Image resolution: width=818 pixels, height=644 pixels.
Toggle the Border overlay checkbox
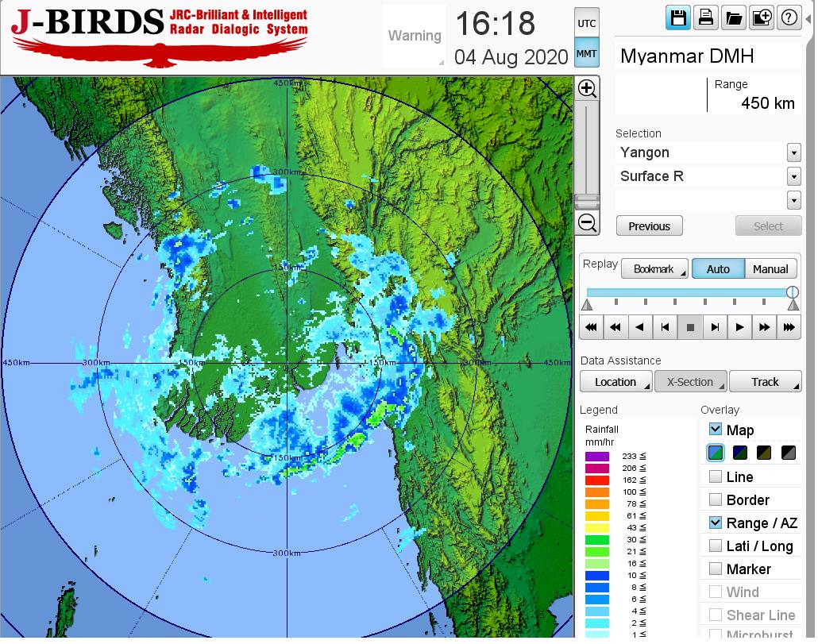[716, 500]
